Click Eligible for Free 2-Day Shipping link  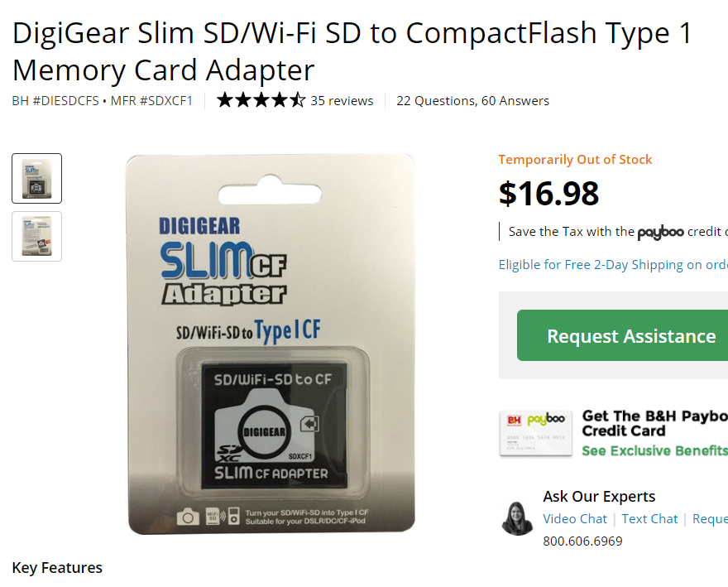(613, 264)
